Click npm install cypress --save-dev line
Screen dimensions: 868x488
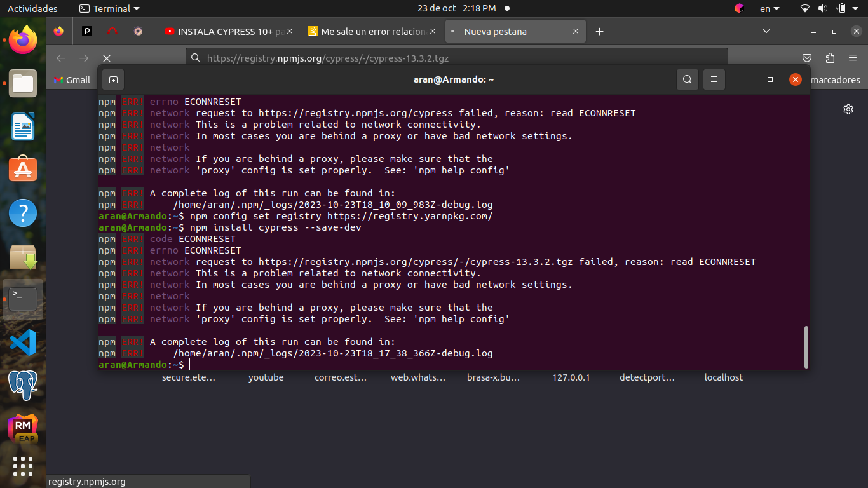[x=276, y=227]
